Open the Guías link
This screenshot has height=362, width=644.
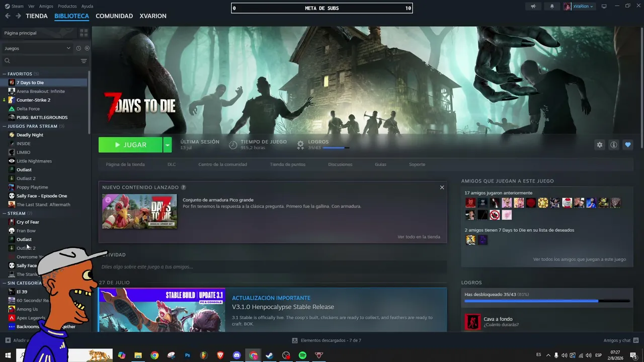pos(380,164)
